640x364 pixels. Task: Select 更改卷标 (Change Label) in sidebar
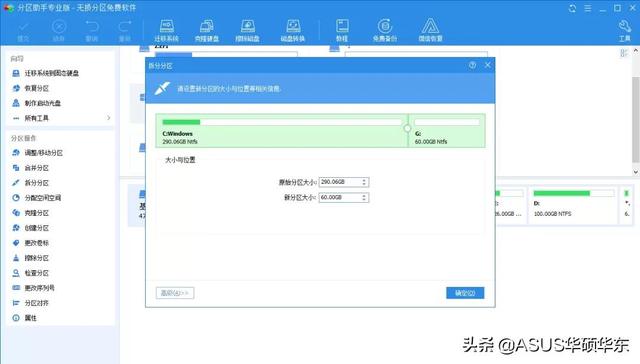pos(37,243)
